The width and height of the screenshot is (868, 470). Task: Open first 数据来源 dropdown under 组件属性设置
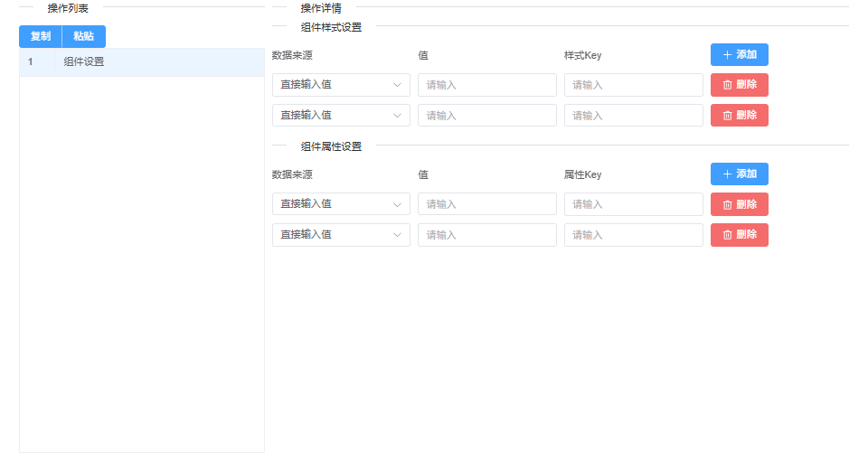click(x=341, y=204)
